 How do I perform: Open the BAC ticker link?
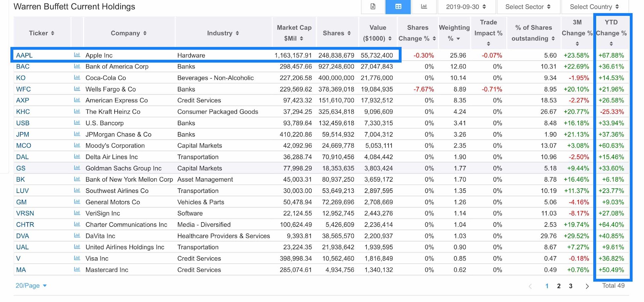[23, 66]
